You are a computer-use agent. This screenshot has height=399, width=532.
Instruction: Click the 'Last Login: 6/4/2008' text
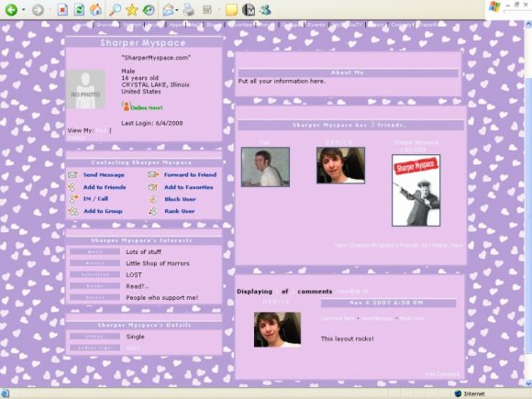pos(152,123)
